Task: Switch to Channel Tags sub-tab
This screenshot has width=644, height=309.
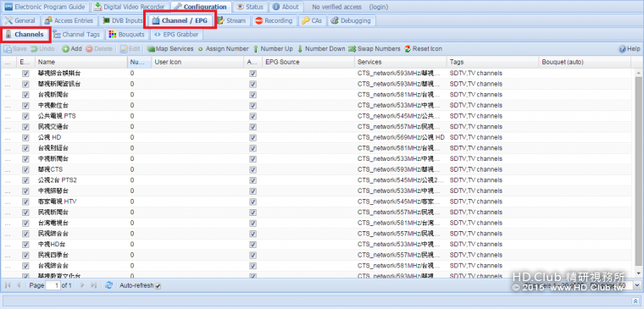Action: point(76,35)
